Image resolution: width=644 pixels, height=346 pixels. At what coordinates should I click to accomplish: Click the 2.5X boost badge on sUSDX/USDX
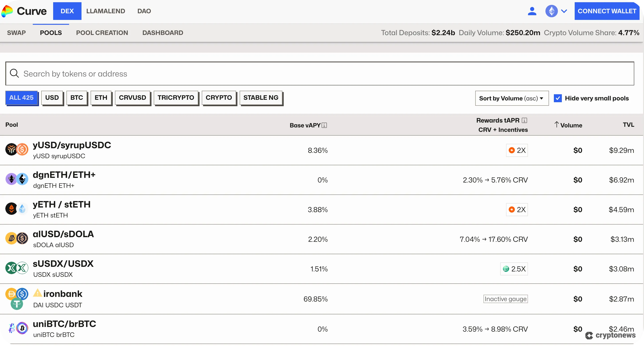pos(514,269)
